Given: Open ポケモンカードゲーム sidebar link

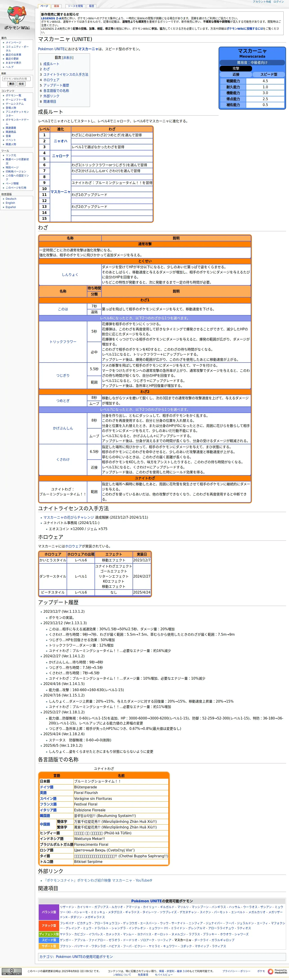Looking at the screenshot, I should 17,122.
